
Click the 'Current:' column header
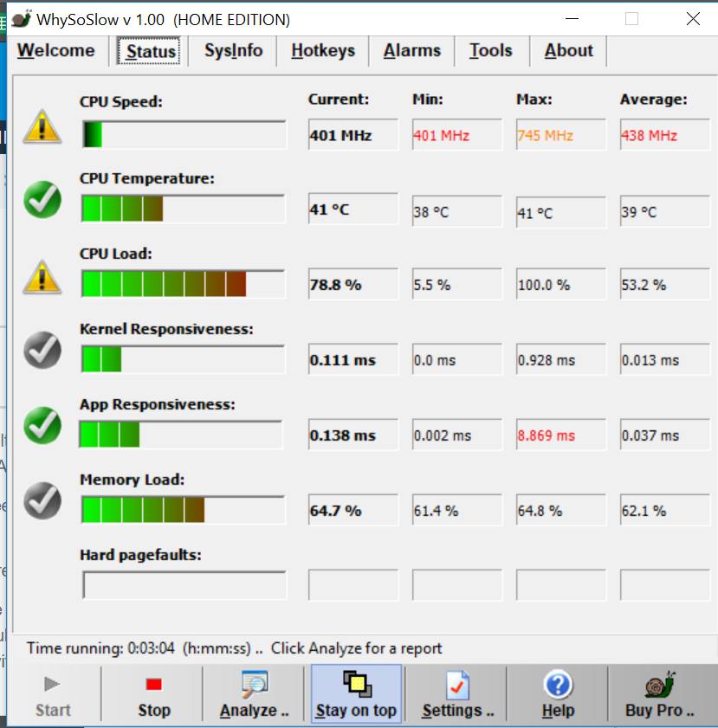click(x=339, y=100)
